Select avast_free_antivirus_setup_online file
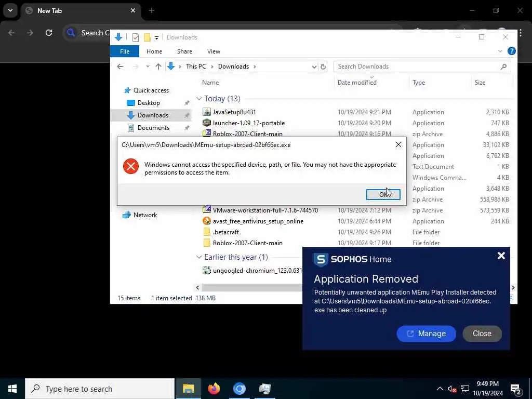 click(x=258, y=221)
